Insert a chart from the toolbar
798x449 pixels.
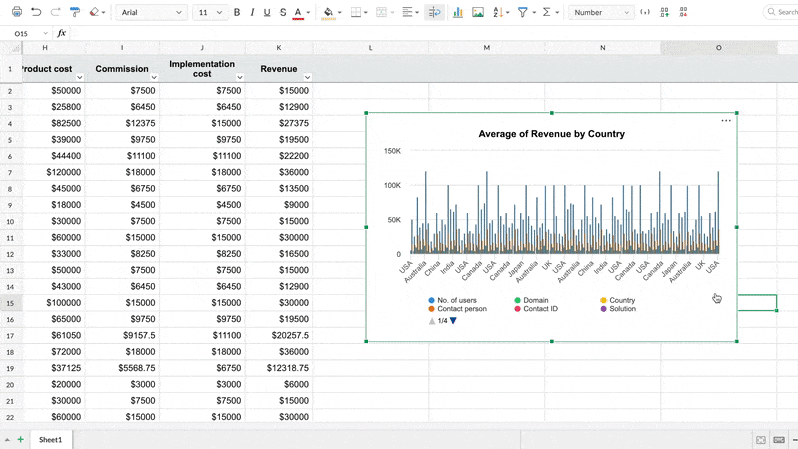[457, 13]
